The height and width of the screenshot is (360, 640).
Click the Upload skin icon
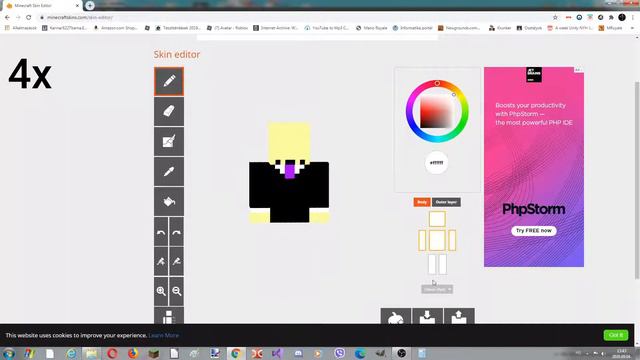click(459, 317)
